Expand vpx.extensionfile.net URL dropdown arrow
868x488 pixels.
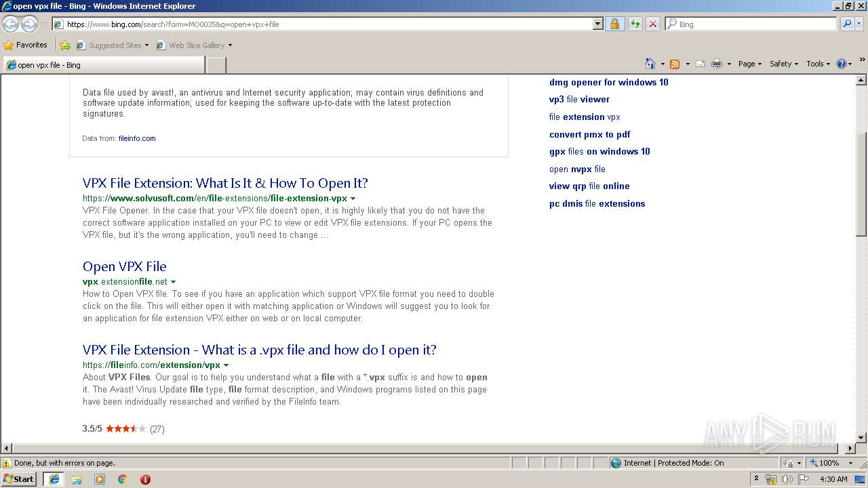[174, 282]
